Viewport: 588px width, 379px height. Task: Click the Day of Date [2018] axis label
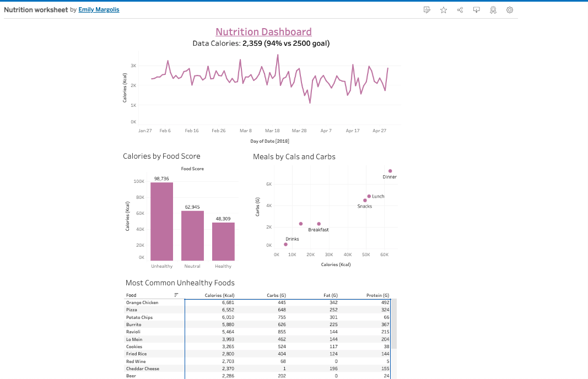pos(269,141)
